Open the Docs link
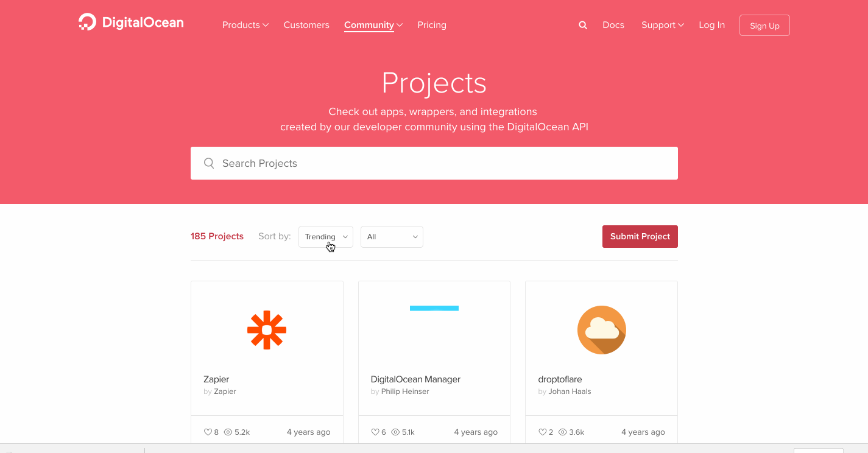Viewport: 868px width, 453px height. click(613, 25)
